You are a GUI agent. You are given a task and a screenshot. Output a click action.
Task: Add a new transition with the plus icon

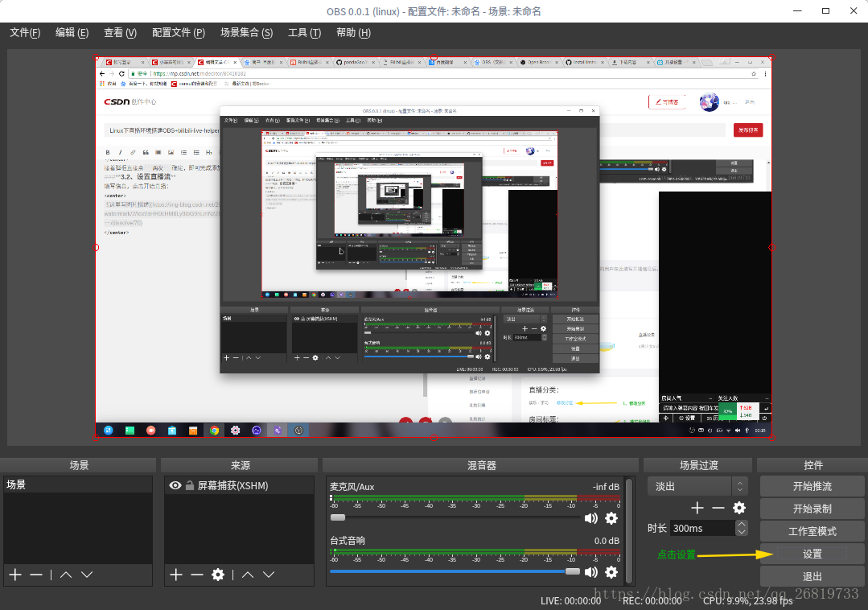[x=697, y=508]
